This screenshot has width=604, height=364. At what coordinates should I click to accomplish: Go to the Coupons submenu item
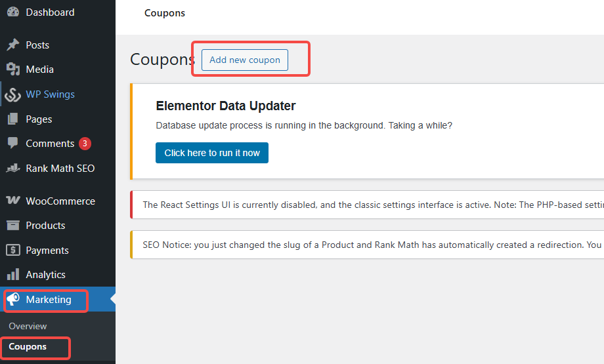click(28, 346)
